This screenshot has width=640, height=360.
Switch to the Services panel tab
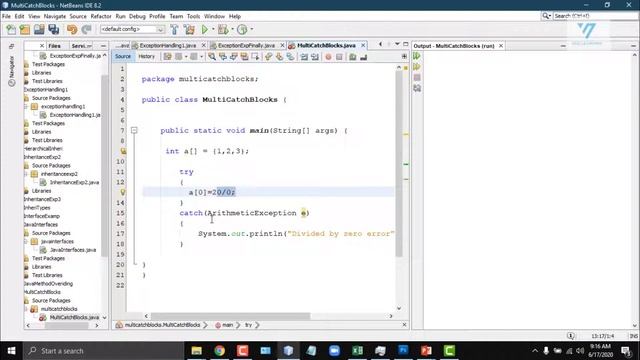pos(81,46)
